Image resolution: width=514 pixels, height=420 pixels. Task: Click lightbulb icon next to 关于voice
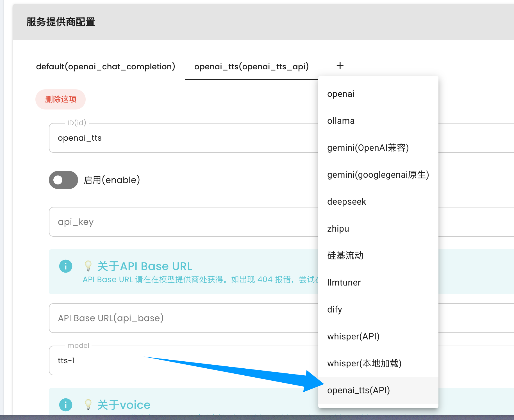pos(88,405)
